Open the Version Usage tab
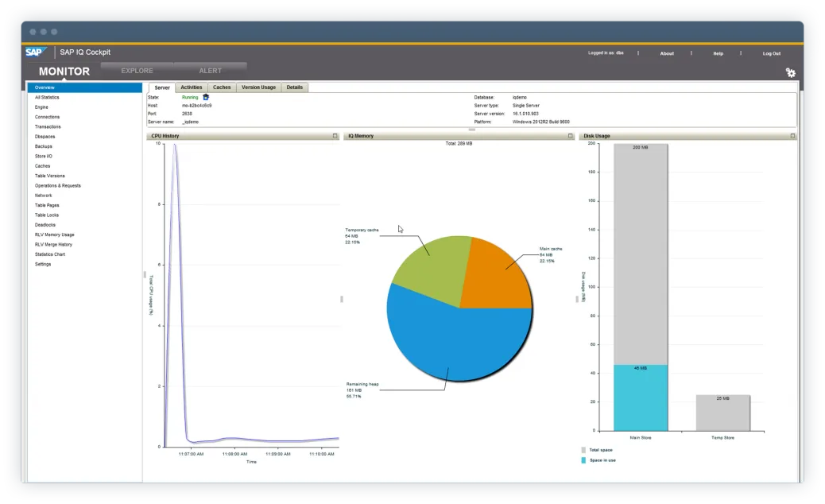This screenshot has height=504, width=825. 258,87
